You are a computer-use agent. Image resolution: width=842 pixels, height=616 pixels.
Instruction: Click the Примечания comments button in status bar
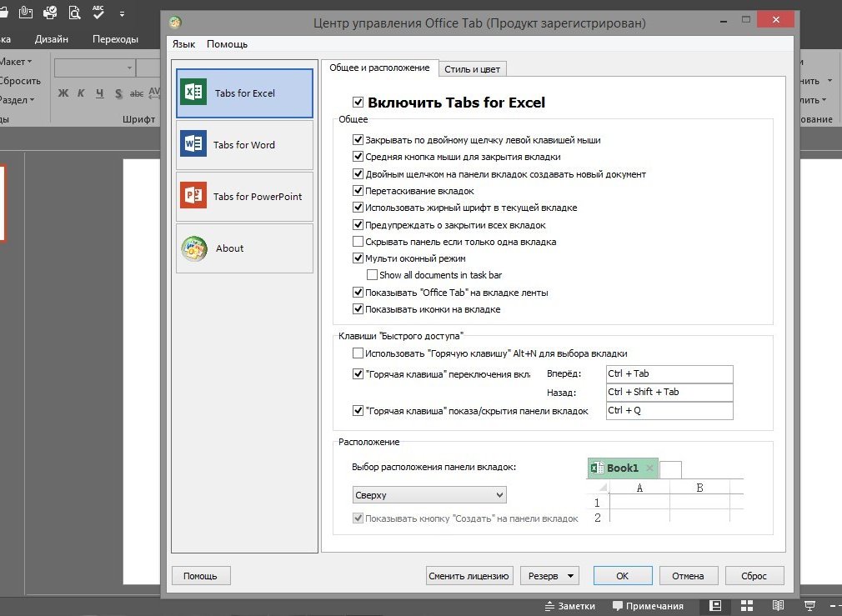pos(648,606)
